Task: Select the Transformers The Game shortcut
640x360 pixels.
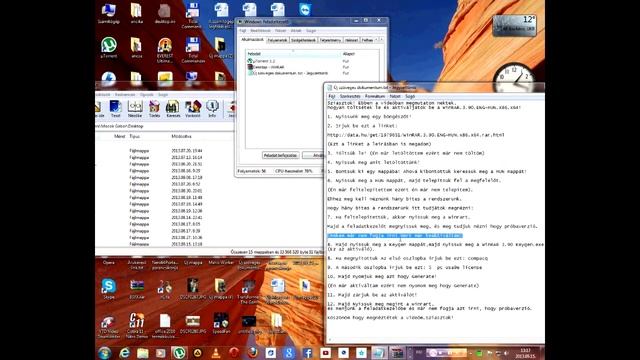Action: [x=249, y=291]
